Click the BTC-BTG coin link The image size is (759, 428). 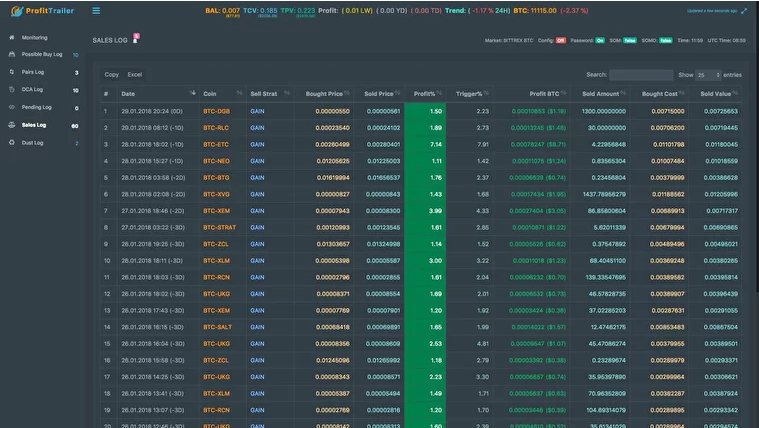216,178
